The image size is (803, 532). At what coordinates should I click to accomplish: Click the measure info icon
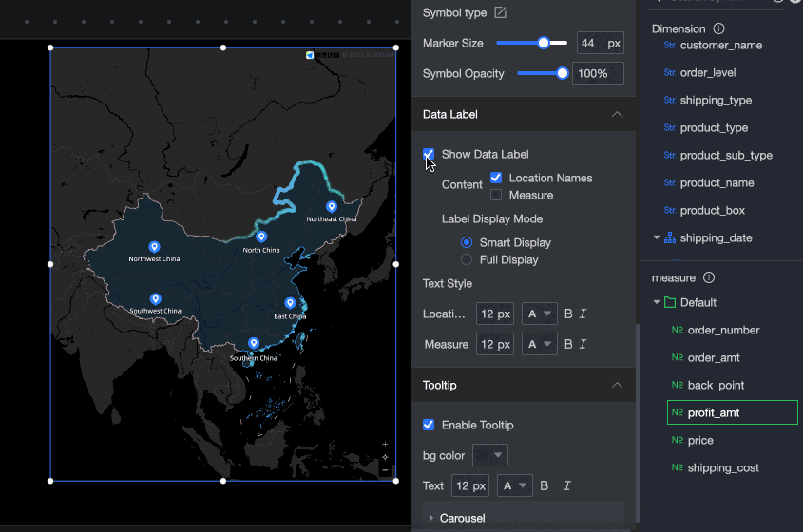click(x=709, y=277)
